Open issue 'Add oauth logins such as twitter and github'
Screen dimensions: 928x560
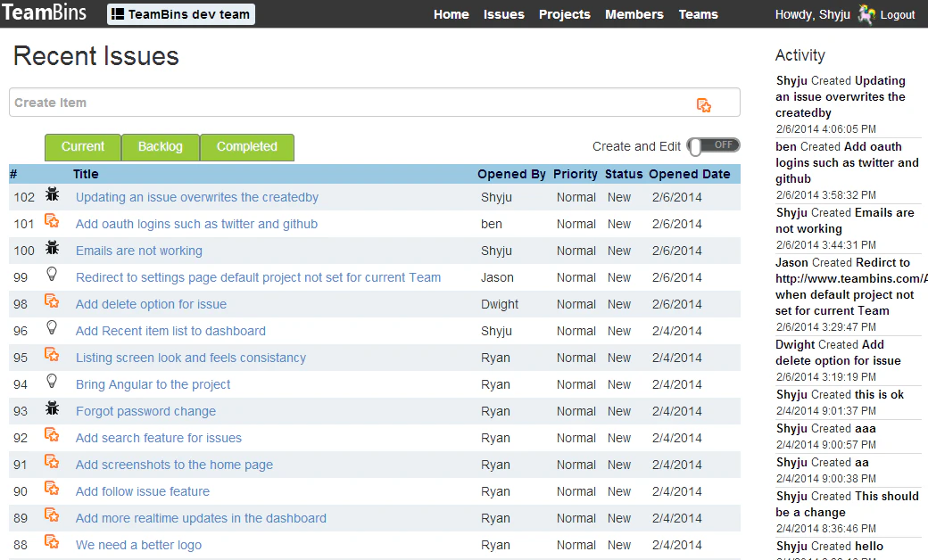(x=196, y=224)
